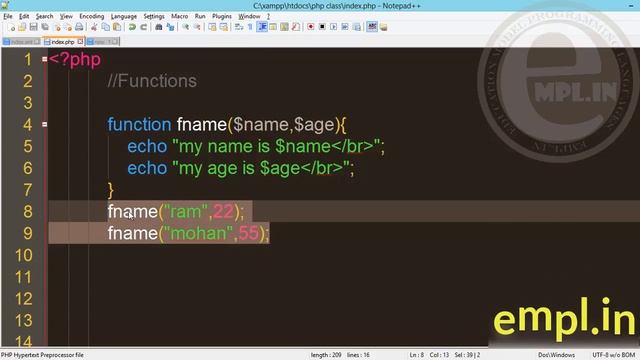The height and width of the screenshot is (360, 640).
Task: Click the Zoom In magnifier icon
Action: (185, 27)
